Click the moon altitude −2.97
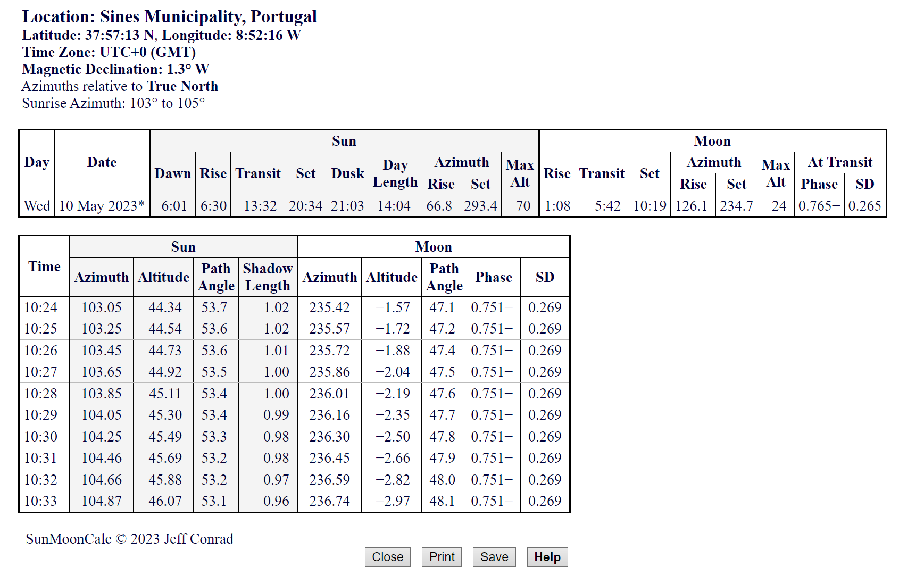924x583 pixels. pos(393,501)
